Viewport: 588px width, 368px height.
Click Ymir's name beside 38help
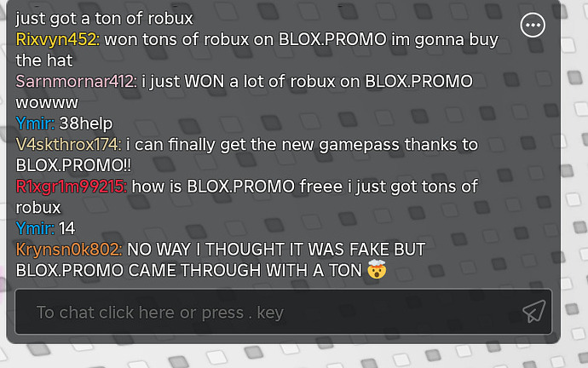click(35, 124)
